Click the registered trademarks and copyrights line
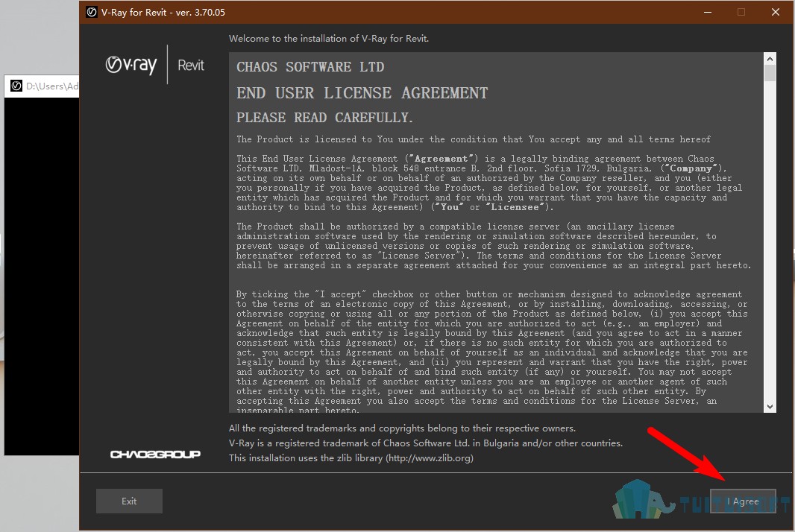This screenshot has height=532, width=795. point(402,428)
